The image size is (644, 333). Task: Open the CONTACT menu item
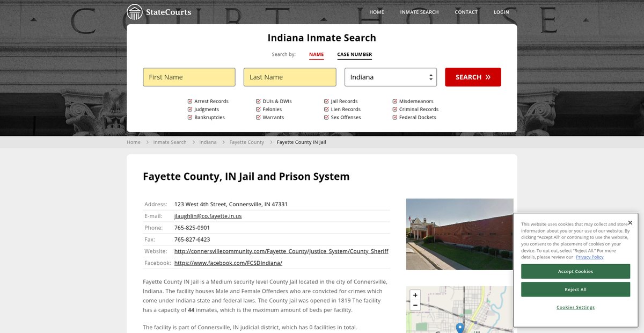[466, 12]
